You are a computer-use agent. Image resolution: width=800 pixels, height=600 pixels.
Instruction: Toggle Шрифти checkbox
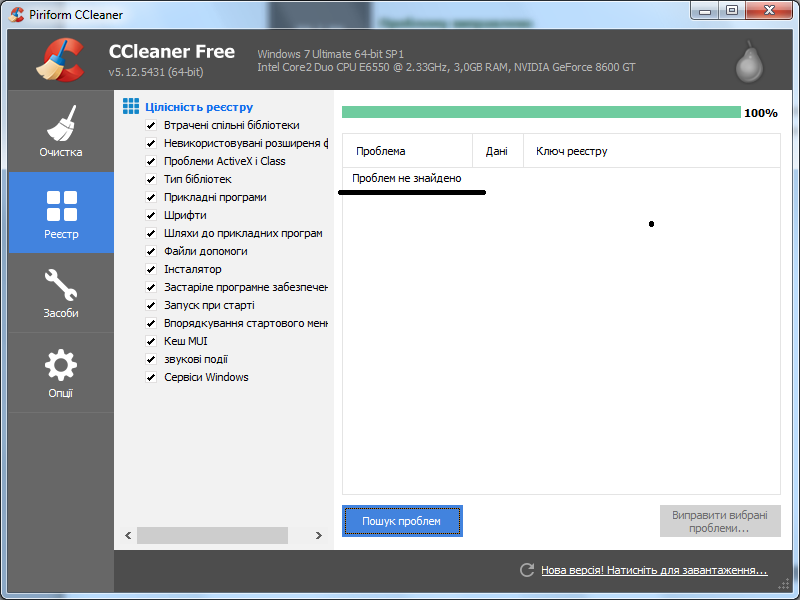click(151, 215)
